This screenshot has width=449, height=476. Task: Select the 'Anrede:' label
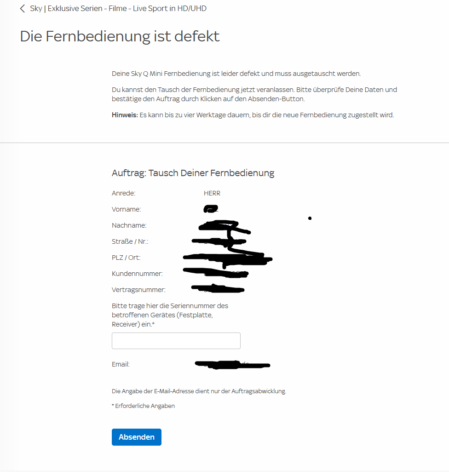click(124, 193)
